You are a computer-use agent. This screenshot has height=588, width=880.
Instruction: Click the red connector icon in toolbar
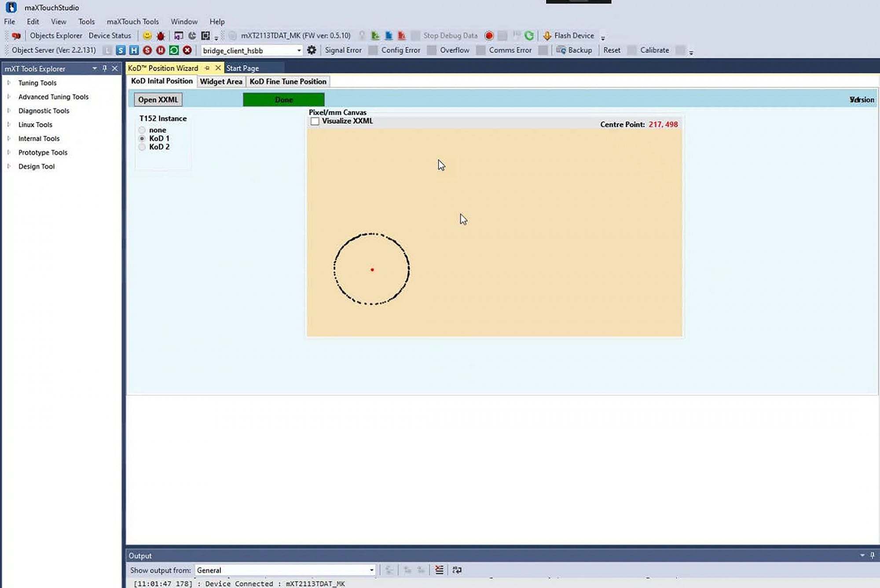point(16,36)
